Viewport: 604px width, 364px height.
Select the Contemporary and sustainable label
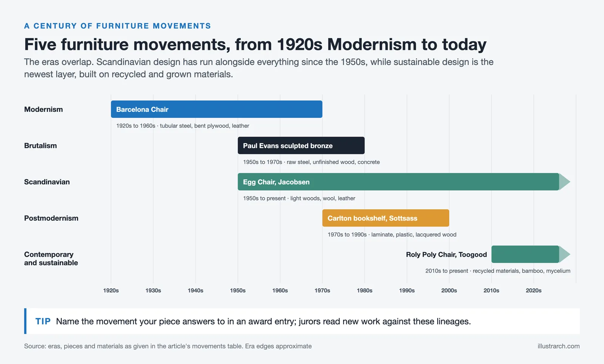coord(51,259)
